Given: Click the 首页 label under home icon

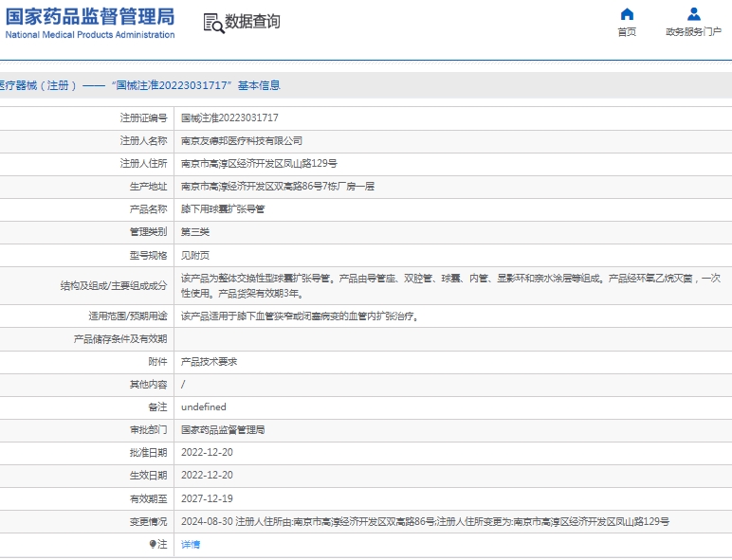Looking at the screenshot, I should click(627, 31).
